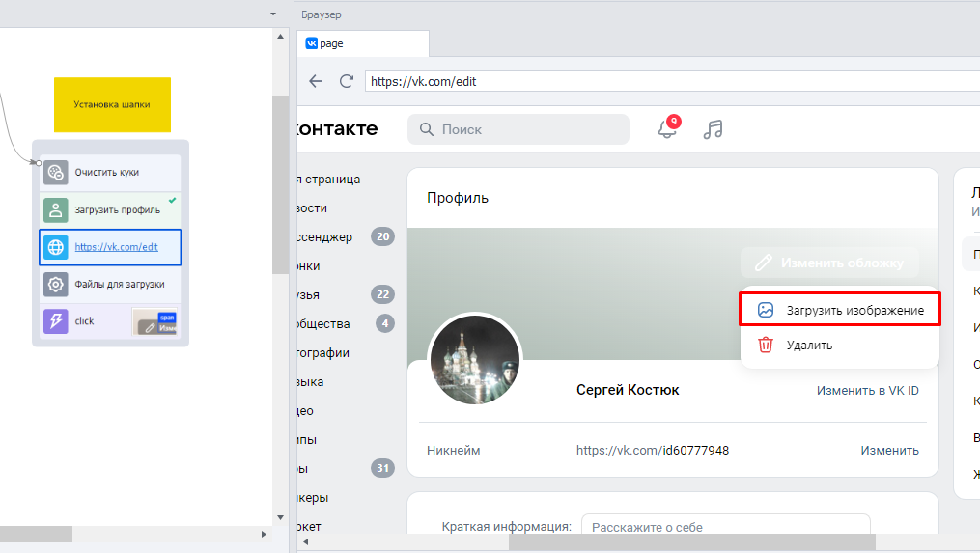This screenshot has height=553, width=980.
Task: Click the profile avatar photo
Action: (475, 360)
